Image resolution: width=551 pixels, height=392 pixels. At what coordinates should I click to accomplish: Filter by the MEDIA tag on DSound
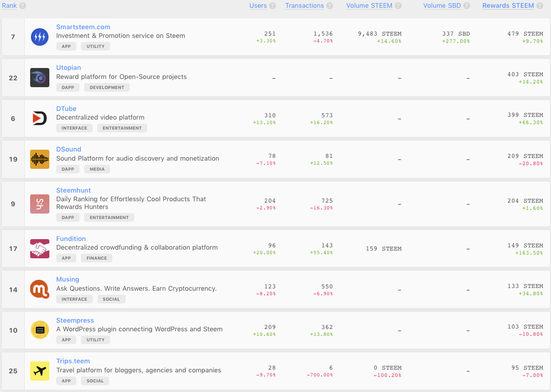[x=97, y=169]
